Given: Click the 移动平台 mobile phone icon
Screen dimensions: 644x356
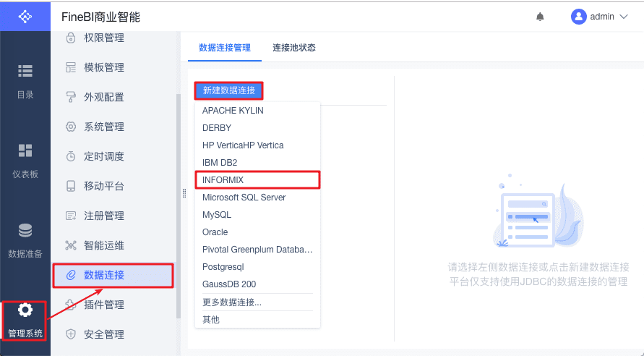Looking at the screenshot, I should [71, 186].
